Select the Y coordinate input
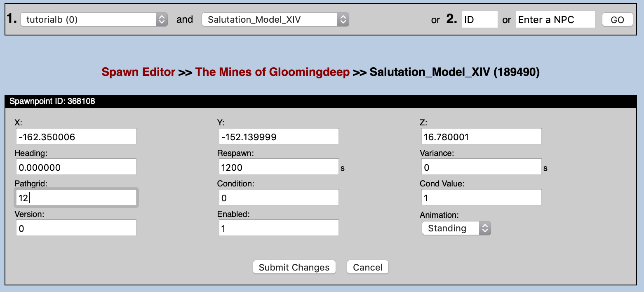 (278, 137)
